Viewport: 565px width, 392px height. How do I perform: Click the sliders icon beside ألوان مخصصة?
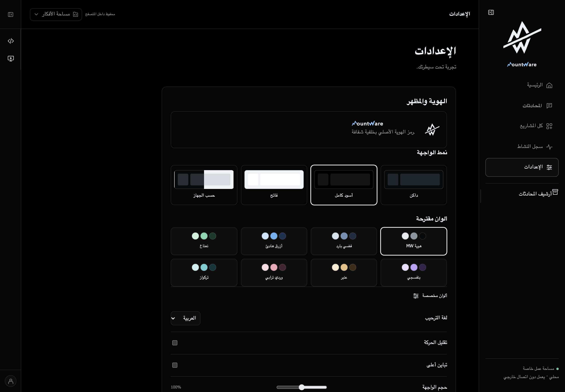click(416, 296)
